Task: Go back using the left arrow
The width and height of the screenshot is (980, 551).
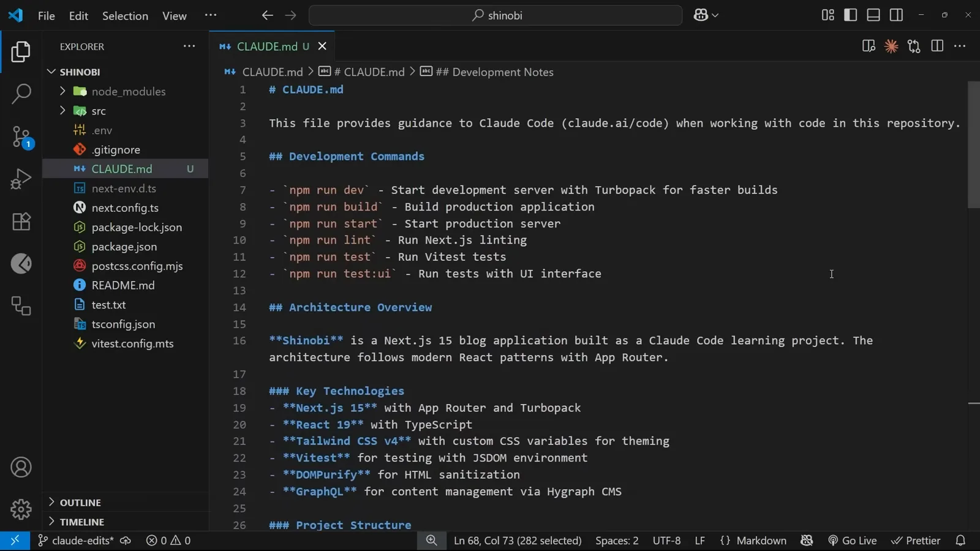Action: click(x=267, y=15)
